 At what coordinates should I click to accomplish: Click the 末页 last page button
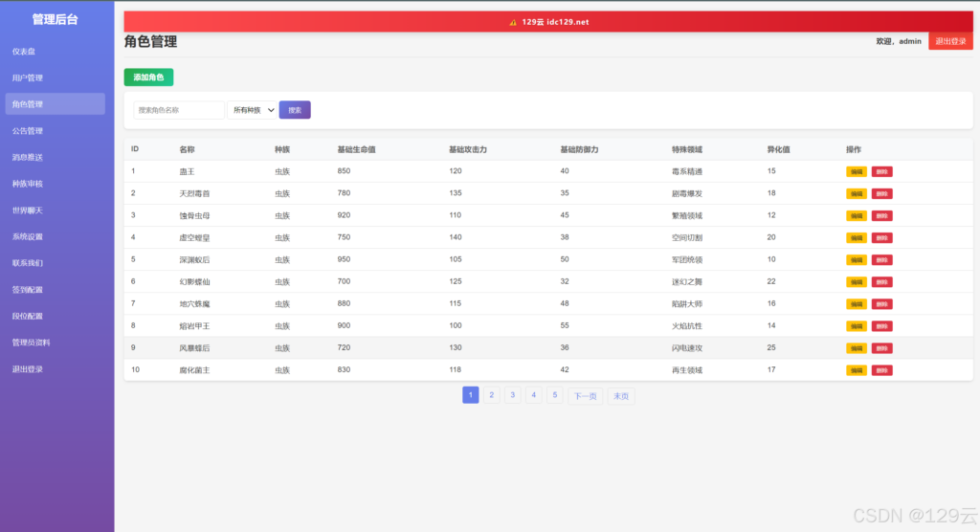621,396
